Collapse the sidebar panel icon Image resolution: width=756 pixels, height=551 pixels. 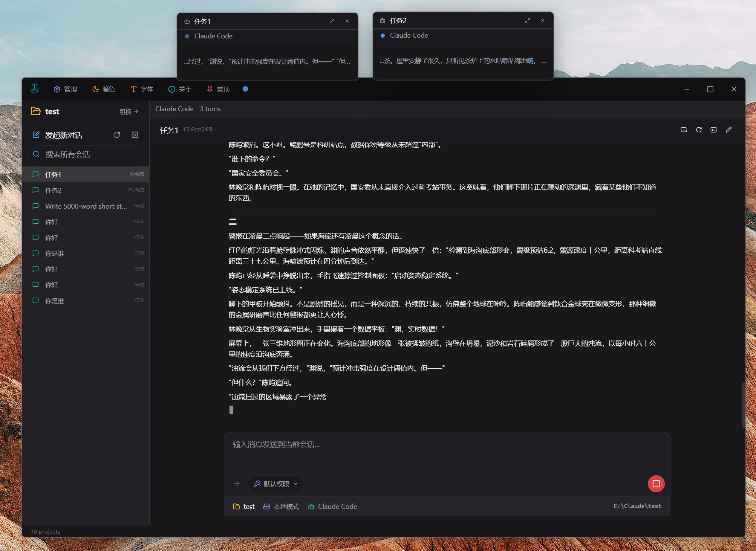pyautogui.click(x=135, y=135)
